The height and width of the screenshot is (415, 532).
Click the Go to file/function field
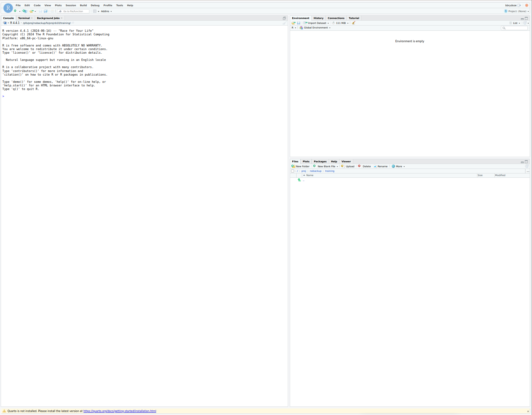(74, 11)
